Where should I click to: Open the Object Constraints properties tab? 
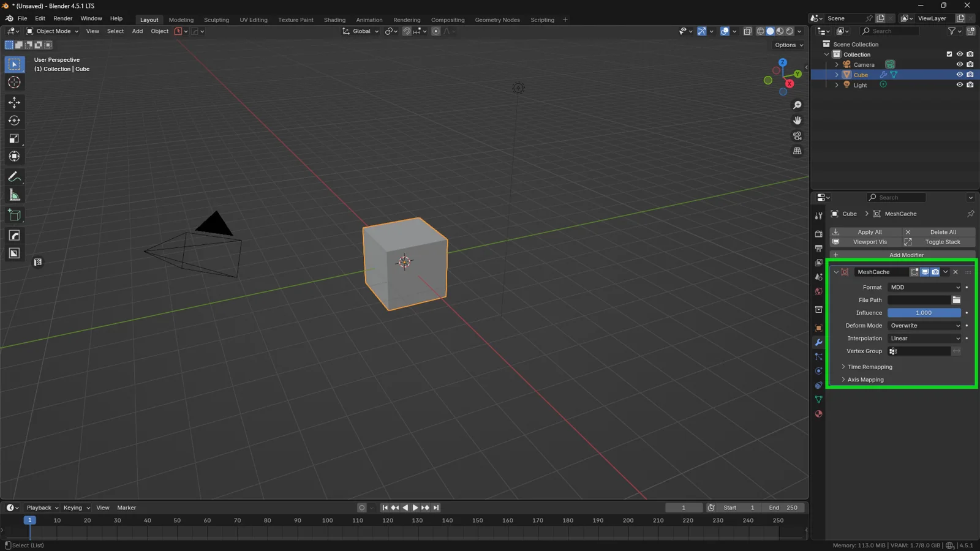[818, 385]
